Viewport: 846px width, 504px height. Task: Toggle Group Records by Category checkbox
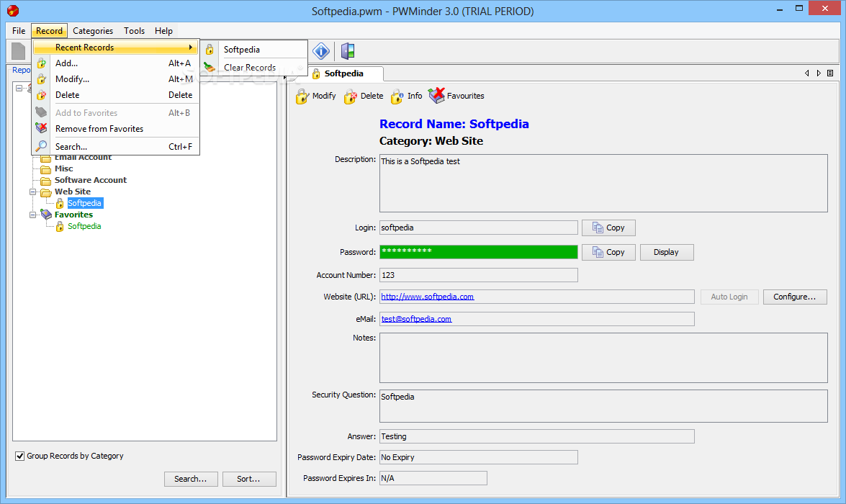click(x=20, y=456)
